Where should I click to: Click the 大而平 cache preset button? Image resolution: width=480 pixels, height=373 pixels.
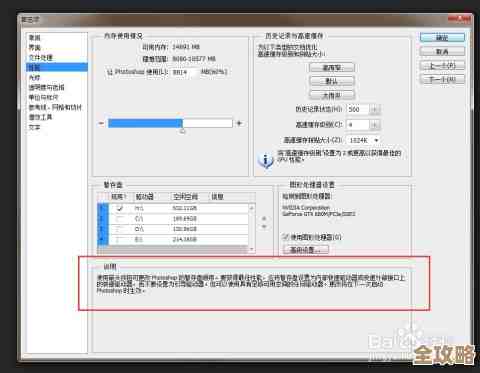tap(332, 95)
